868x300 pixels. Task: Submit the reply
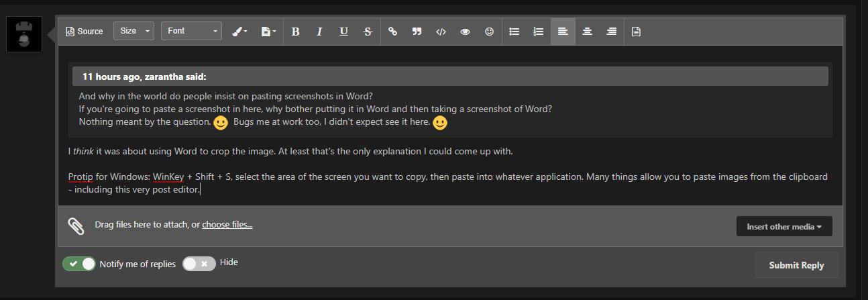pyautogui.click(x=796, y=265)
